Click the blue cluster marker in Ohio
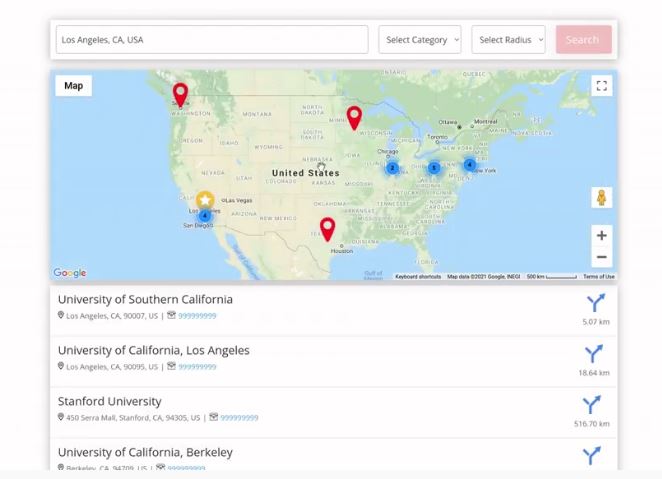 point(434,168)
